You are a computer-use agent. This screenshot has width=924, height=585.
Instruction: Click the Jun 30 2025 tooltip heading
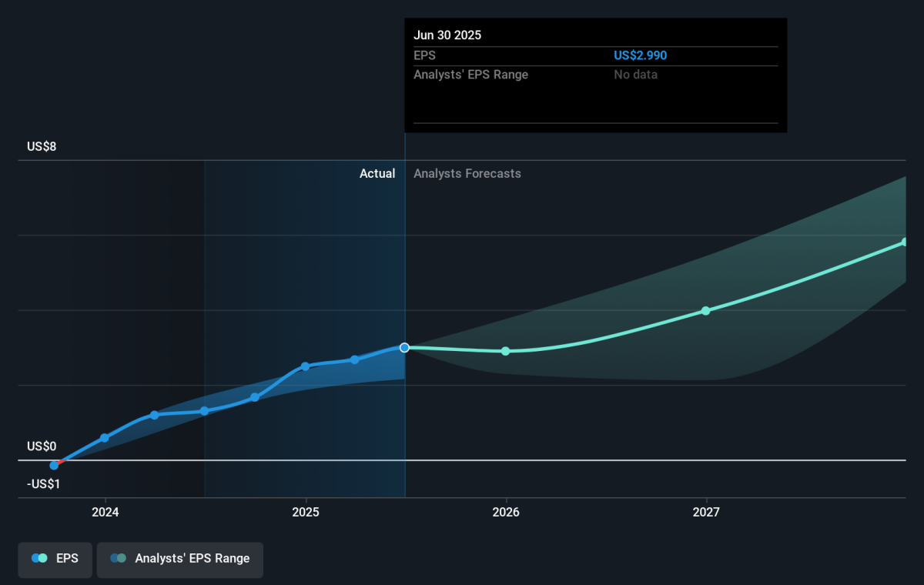click(447, 35)
